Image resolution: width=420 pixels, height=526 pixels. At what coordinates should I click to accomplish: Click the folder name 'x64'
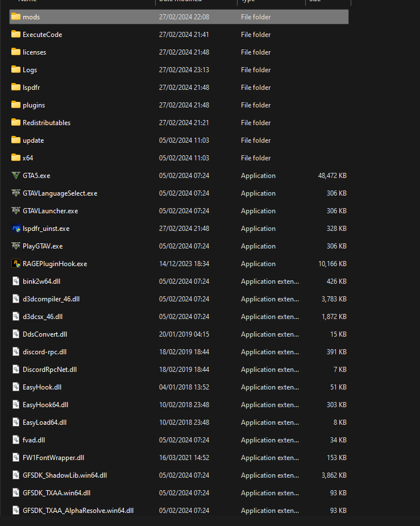click(x=28, y=158)
